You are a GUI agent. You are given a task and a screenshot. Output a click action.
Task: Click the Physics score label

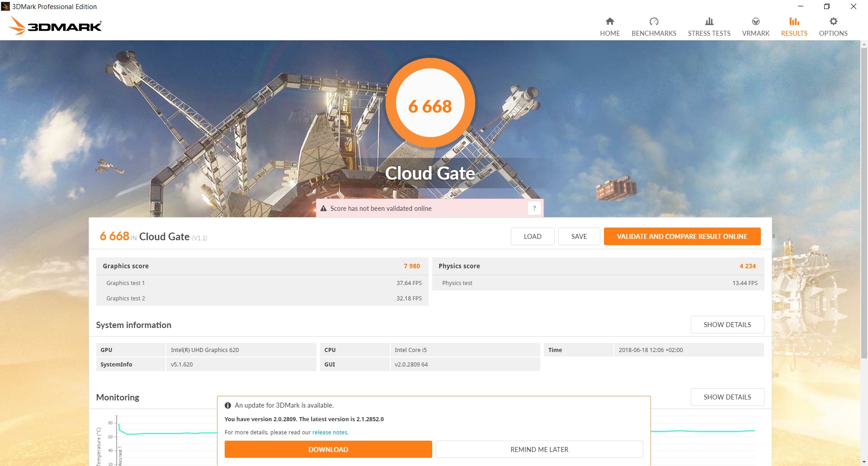(459, 266)
